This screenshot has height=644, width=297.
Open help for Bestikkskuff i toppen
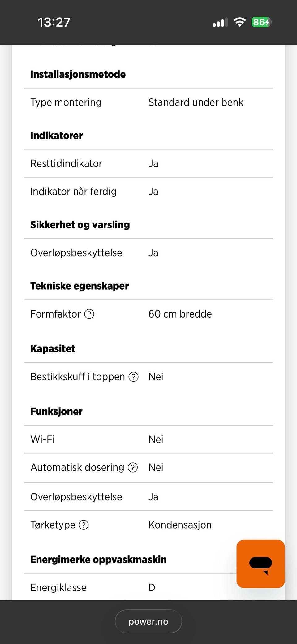pos(133,377)
